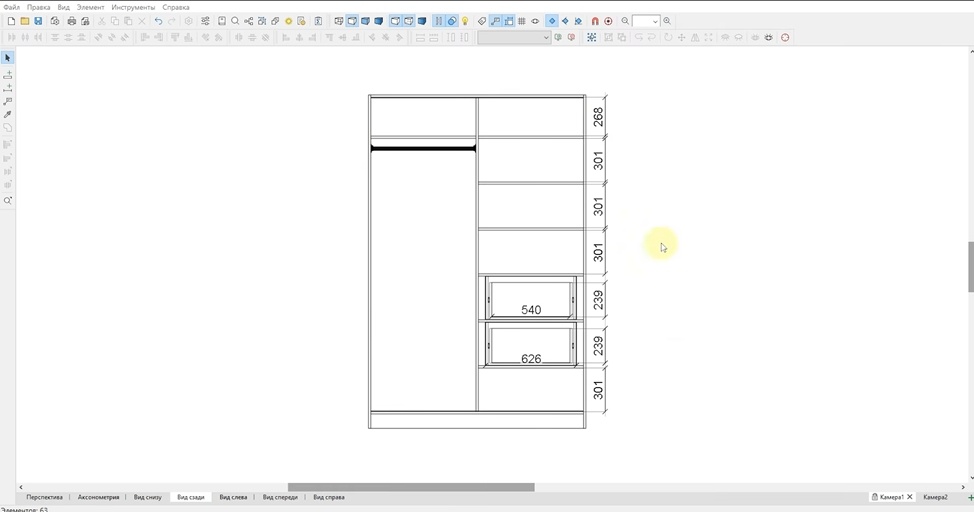The width and height of the screenshot is (974, 512).
Task: Click the save file icon
Action: 38,21
